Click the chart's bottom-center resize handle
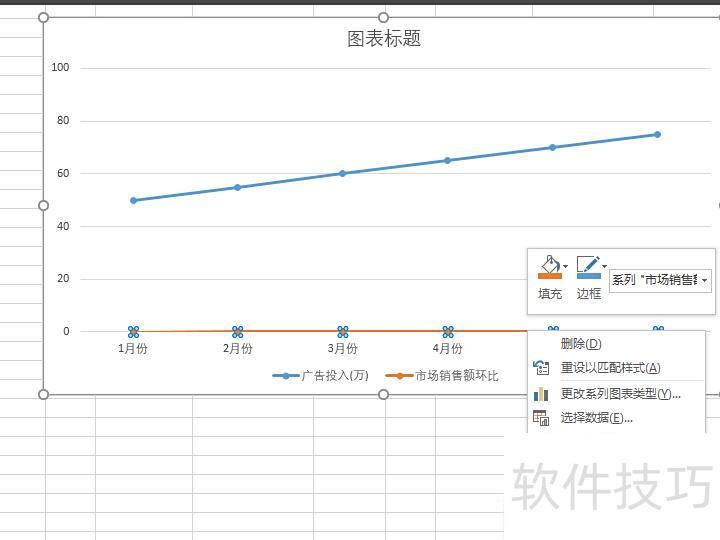720x540 pixels. [x=383, y=394]
